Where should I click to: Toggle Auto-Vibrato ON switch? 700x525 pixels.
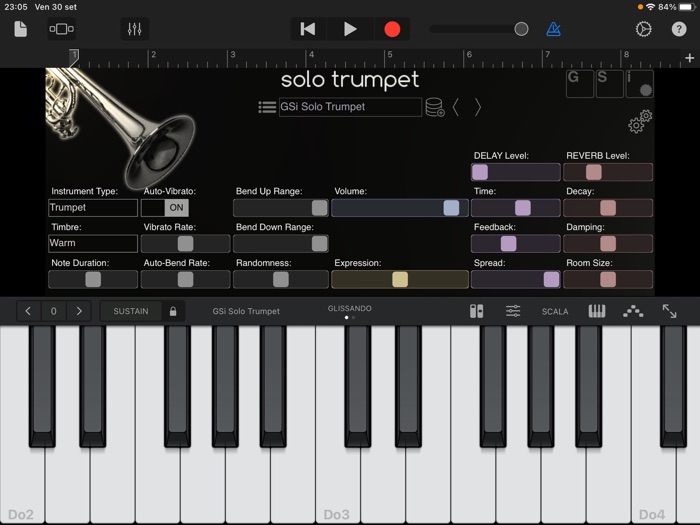[x=165, y=208]
